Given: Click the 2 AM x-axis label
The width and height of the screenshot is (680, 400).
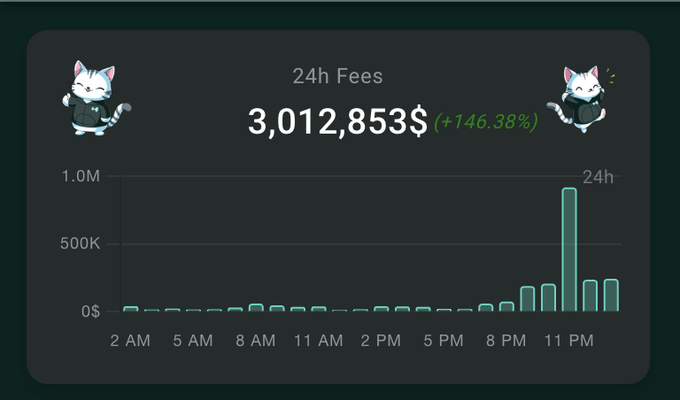Looking at the screenshot, I should click(x=130, y=341).
